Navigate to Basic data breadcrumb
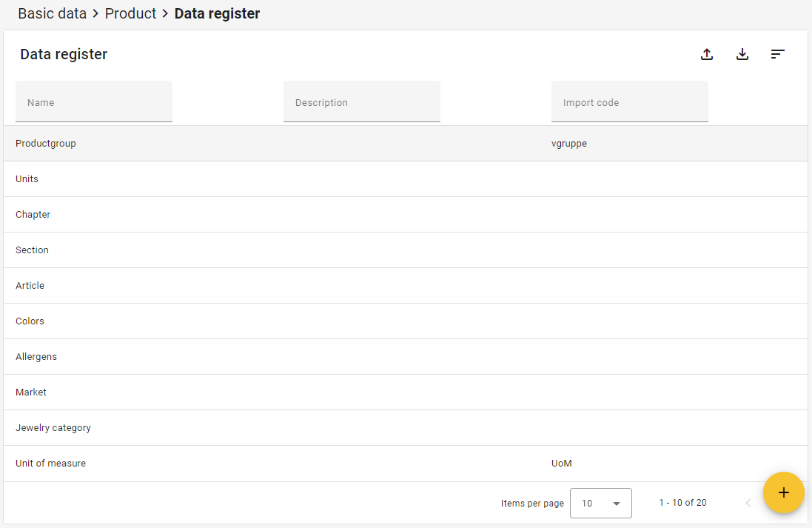Screen dimensions: 812x528 click(x=52, y=13)
